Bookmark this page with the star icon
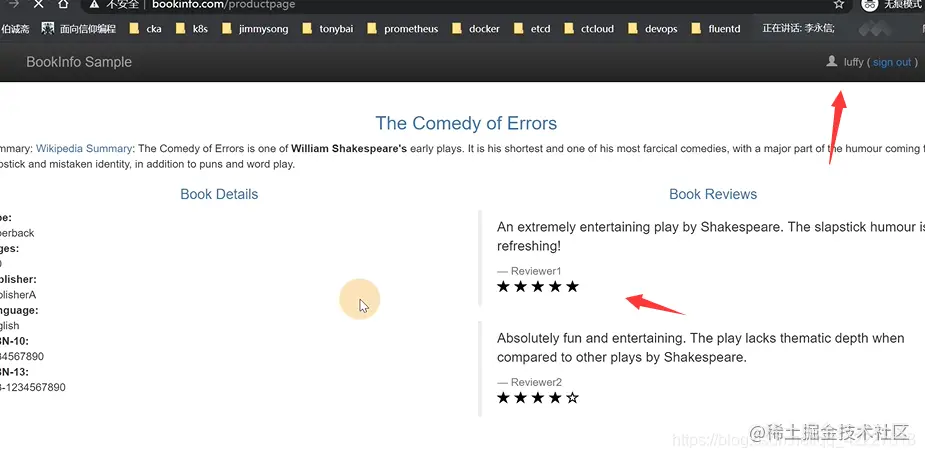This screenshot has width=925, height=458. 839,4
